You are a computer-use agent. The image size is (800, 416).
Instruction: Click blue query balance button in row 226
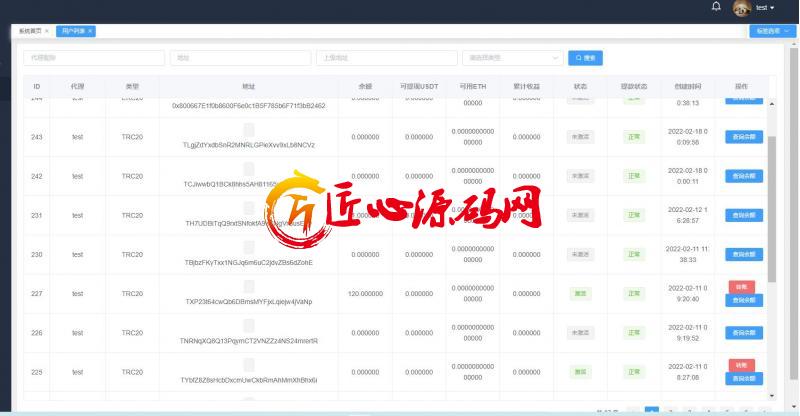click(744, 333)
